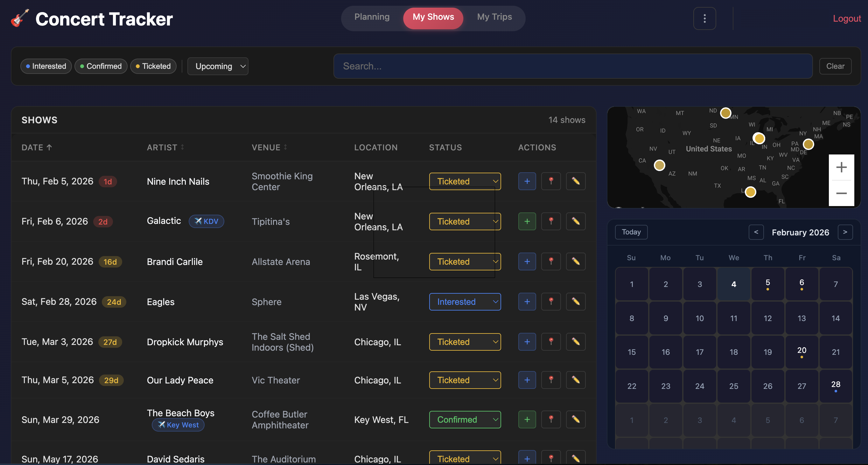Zoom out the map with the minus control
Viewport: 868px width, 465px height.
tap(841, 193)
